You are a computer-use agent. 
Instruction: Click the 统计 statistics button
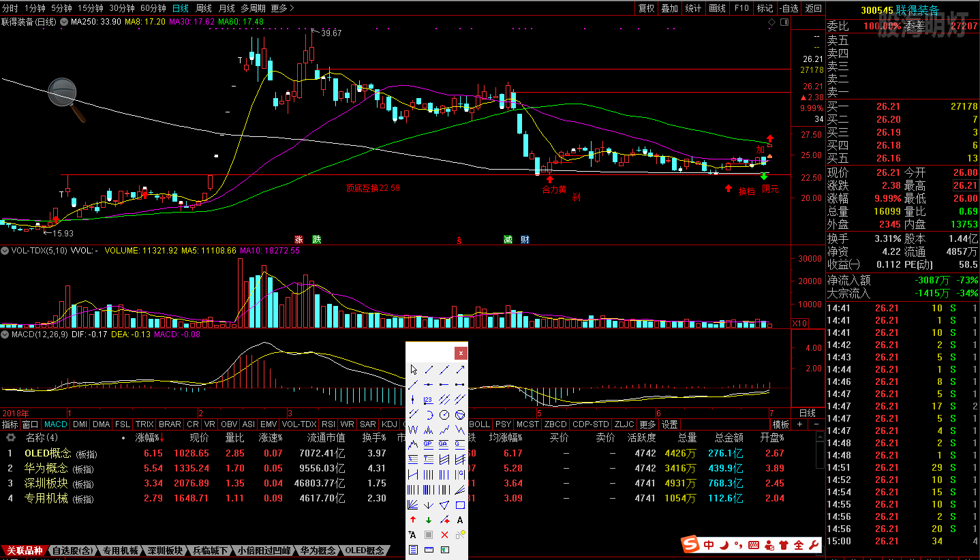coord(694,8)
